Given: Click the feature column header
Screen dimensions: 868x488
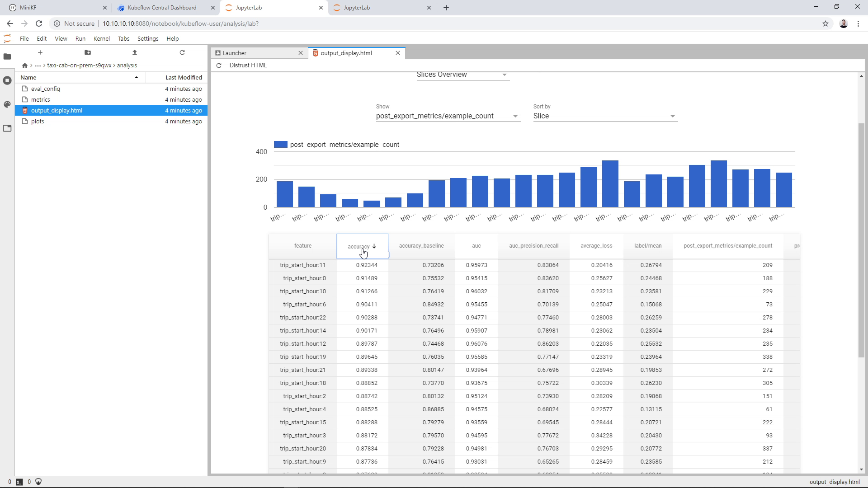Looking at the screenshot, I should coord(303,246).
